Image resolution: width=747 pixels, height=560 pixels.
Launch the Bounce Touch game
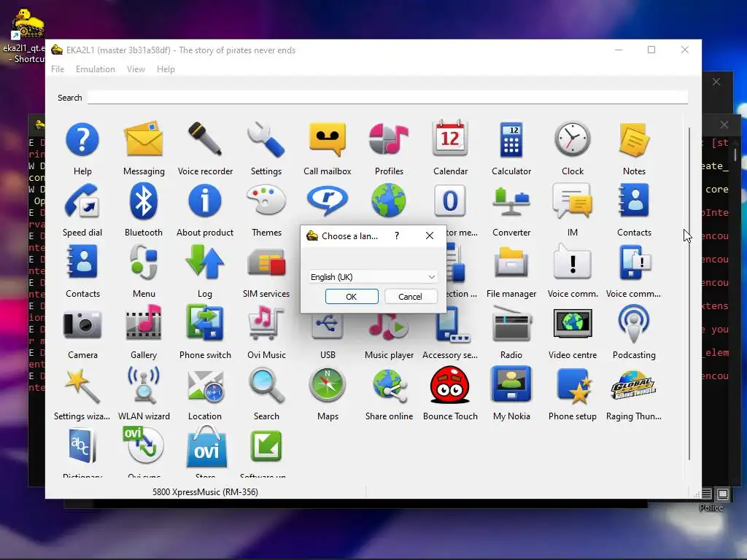click(449, 384)
